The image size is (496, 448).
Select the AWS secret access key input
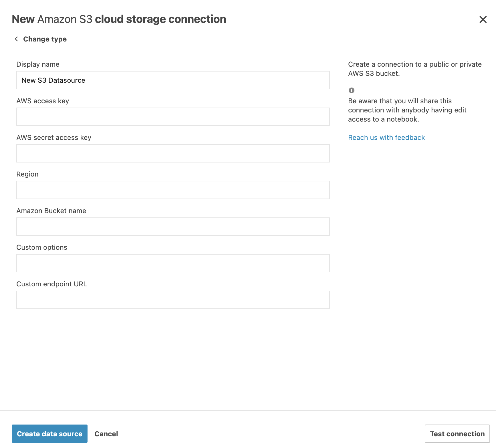[173, 153]
